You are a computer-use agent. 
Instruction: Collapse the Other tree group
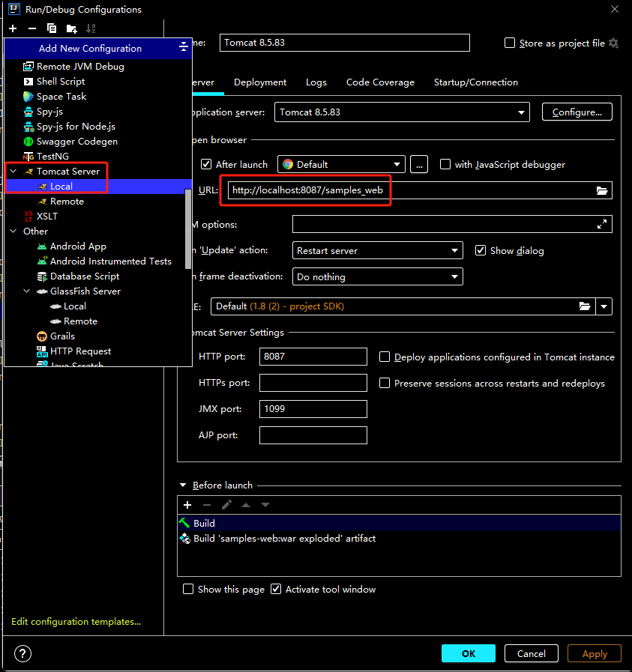pos(13,231)
